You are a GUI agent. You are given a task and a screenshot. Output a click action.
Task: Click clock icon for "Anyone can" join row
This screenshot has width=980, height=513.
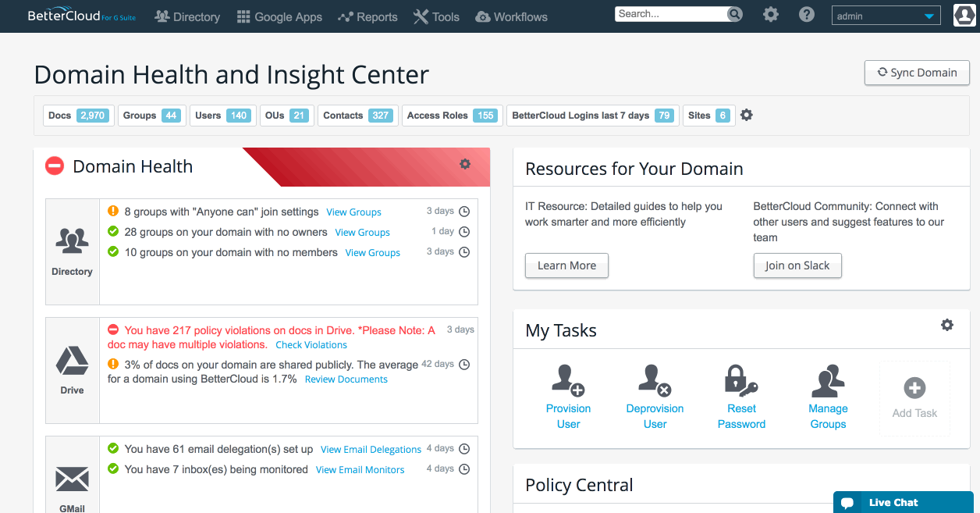[x=464, y=212]
